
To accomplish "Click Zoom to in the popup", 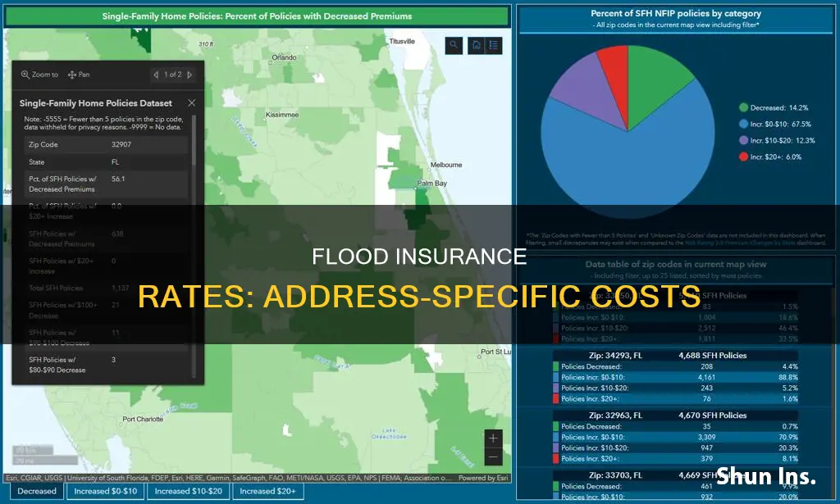I will [39, 75].
